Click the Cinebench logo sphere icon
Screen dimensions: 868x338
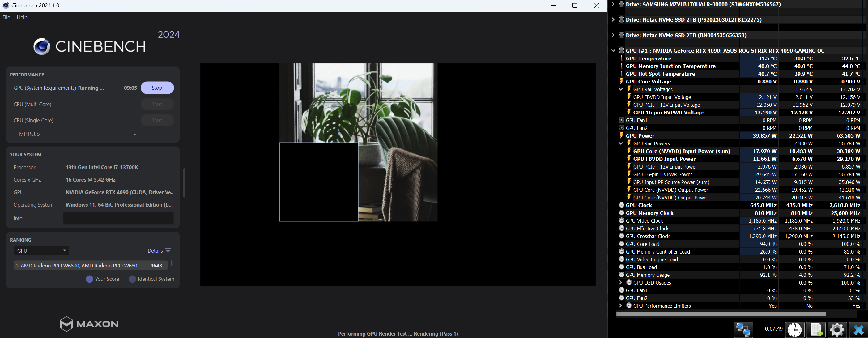(x=42, y=46)
